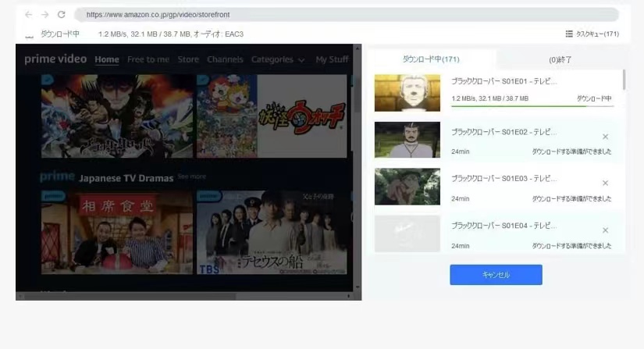Click the prime video logo

[x=55, y=59]
